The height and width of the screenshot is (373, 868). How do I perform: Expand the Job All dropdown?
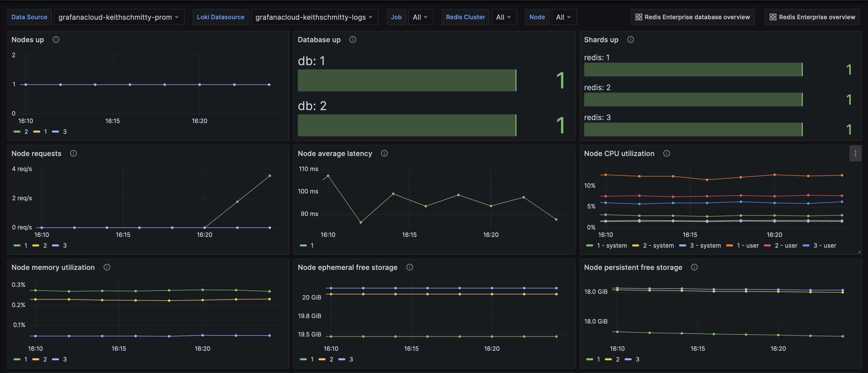420,17
